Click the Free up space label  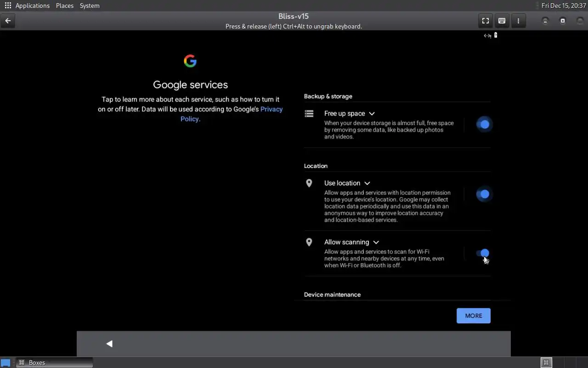click(345, 114)
